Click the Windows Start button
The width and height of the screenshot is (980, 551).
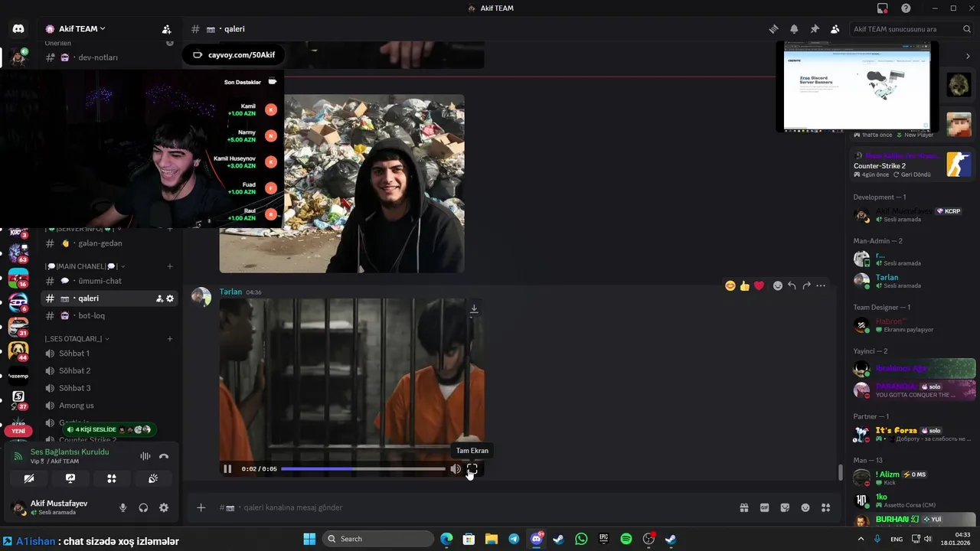point(309,539)
